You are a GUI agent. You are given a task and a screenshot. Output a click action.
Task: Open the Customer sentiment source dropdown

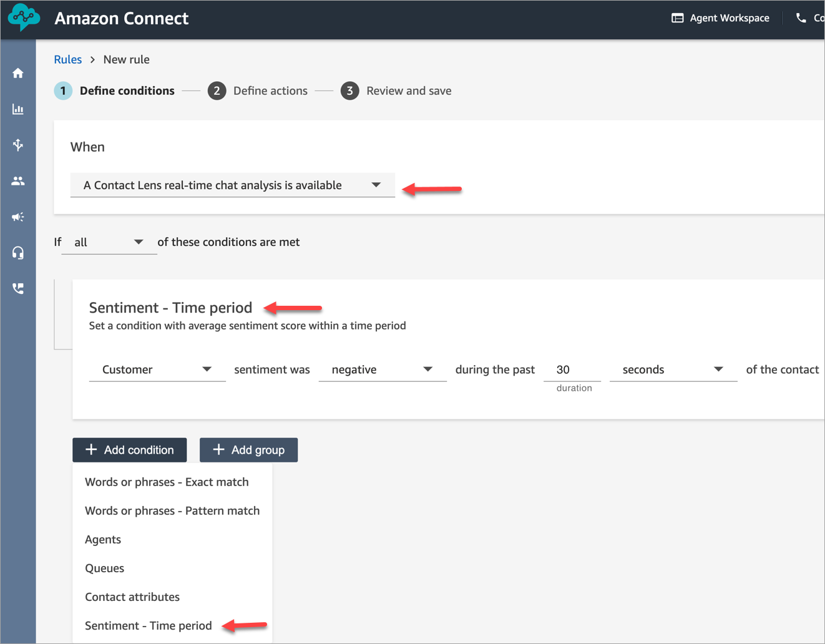point(157,369)
